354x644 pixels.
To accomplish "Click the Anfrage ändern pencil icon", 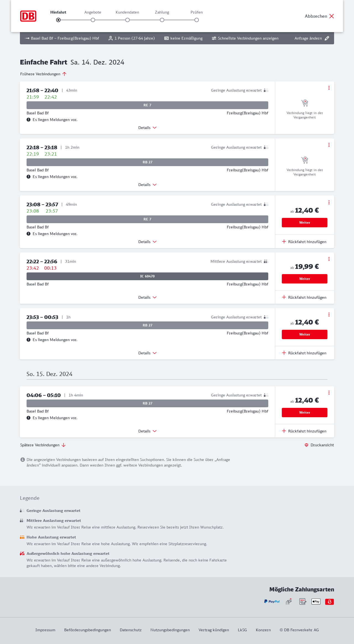I will [327, 38].
